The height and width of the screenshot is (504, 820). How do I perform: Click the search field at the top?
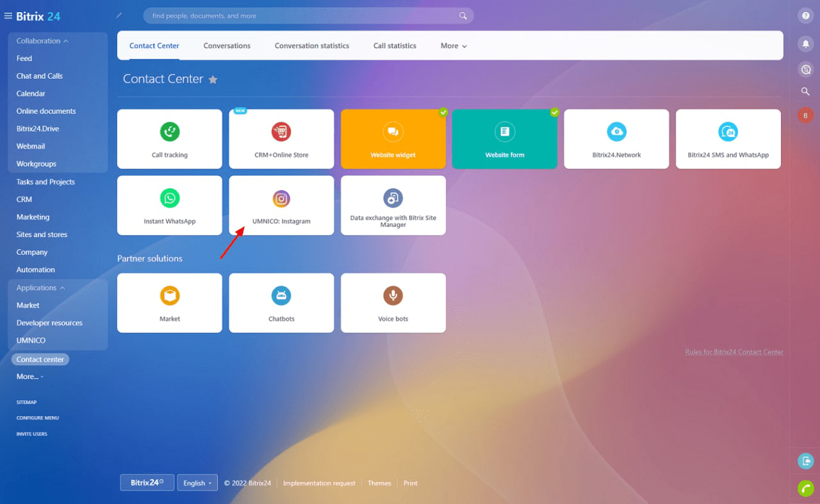click(301, 16)
